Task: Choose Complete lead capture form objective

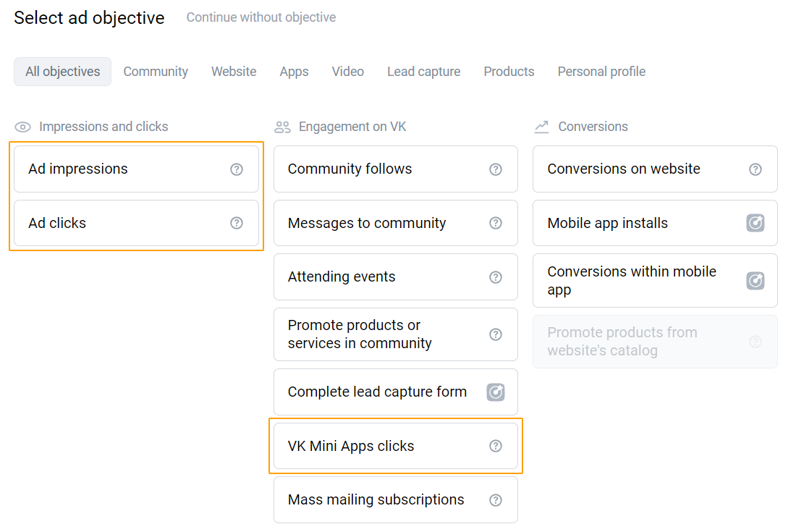Action: coord(395,392)
